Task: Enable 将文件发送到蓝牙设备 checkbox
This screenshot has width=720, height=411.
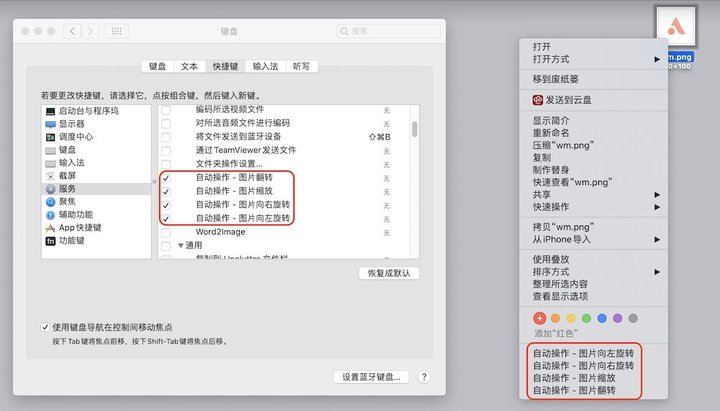Action: point(166,137)
